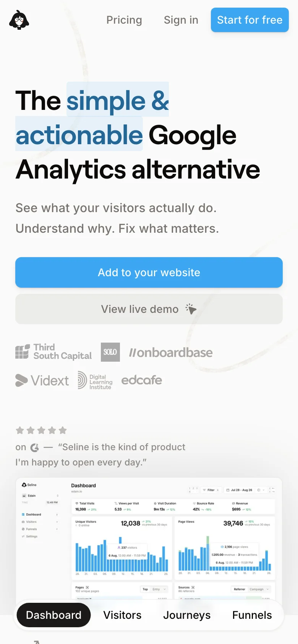The height and width of the screenshot is (644, 298).
Task: Click the Vidext logo
Action: pyautogui.click(x=42, y=380)
